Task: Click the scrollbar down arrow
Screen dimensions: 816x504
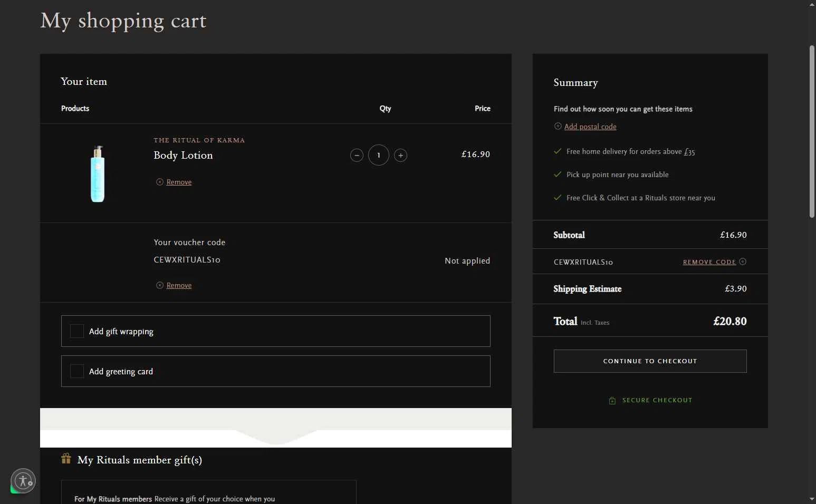Action: pos(812,499)
